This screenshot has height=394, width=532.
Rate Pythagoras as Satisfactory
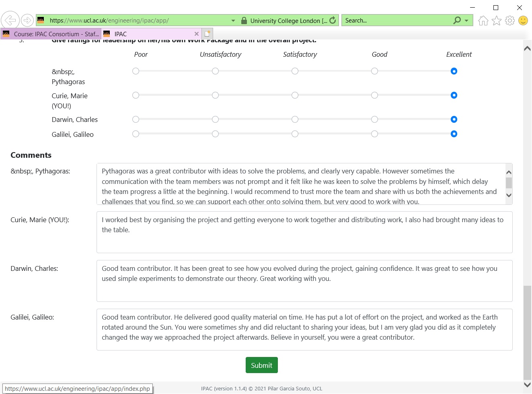(x=295, y=71)
